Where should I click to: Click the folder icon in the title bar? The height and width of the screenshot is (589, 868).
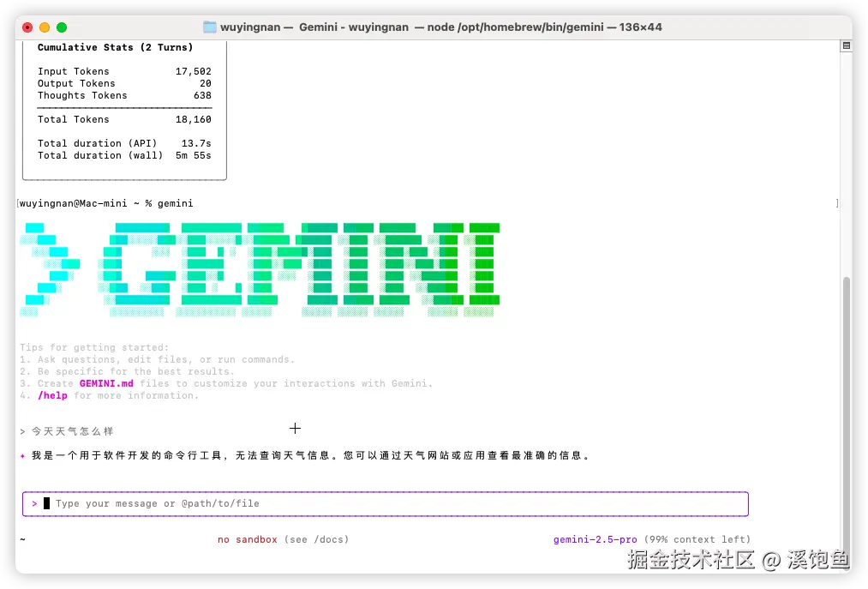coord(210,27)
